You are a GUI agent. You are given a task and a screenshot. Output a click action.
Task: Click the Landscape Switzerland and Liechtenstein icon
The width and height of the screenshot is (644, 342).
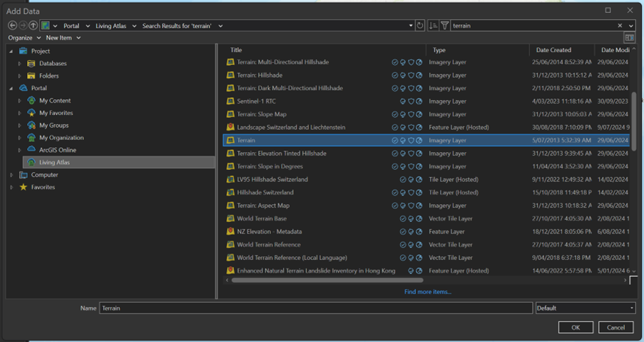pos(230,127)
